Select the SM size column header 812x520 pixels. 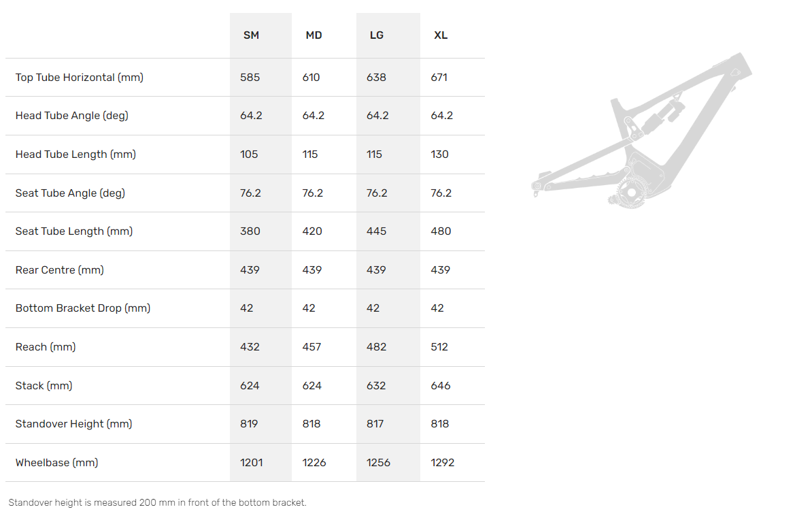click(x=251, y=35)
